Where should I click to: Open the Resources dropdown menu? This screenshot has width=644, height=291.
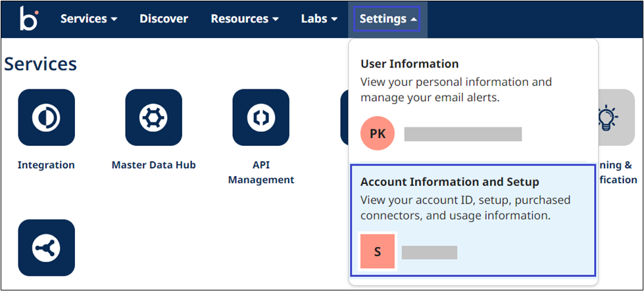pos(244,19)
